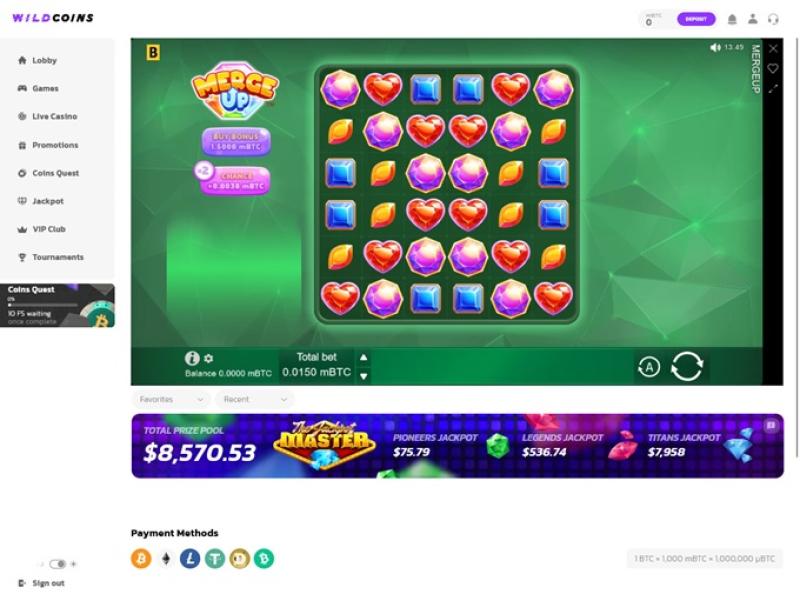This screenshot has height=601, width=800.
Task: Enable autoplay with the A icon
Action: (648, 367)
